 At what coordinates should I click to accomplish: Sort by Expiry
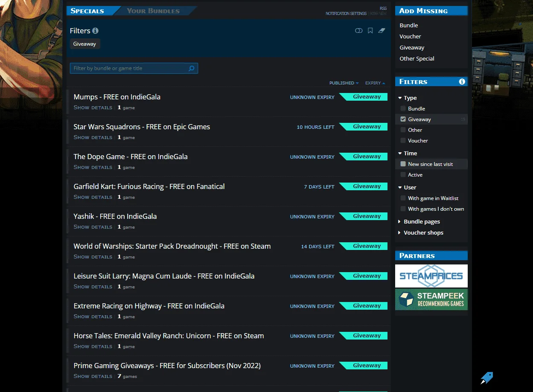375,83
